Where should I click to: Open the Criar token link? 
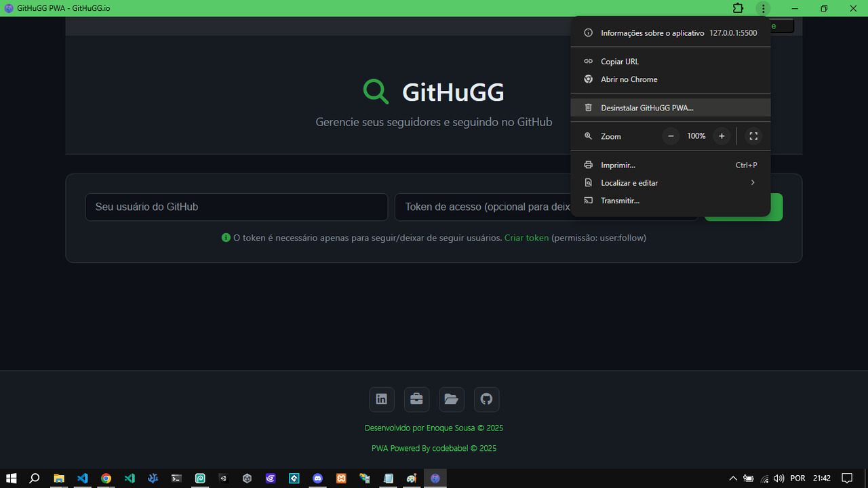pyautogui.click(x=526, y=238)
